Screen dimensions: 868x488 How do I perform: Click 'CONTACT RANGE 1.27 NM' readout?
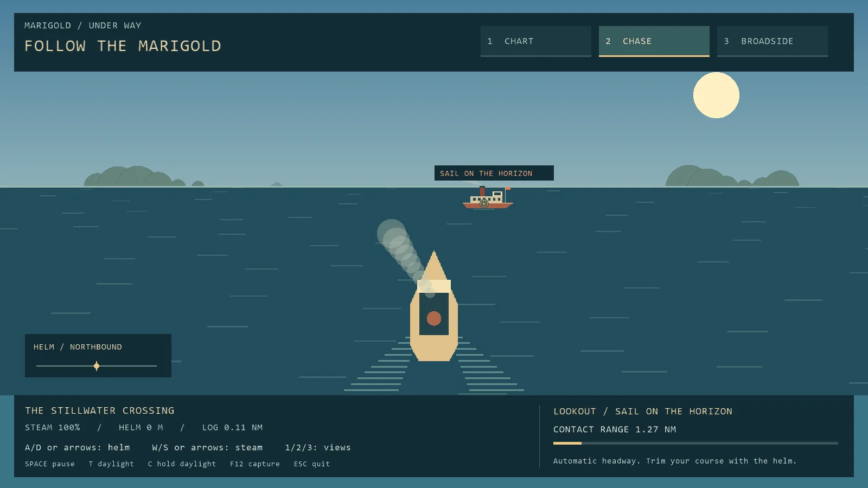pos(615,429)
